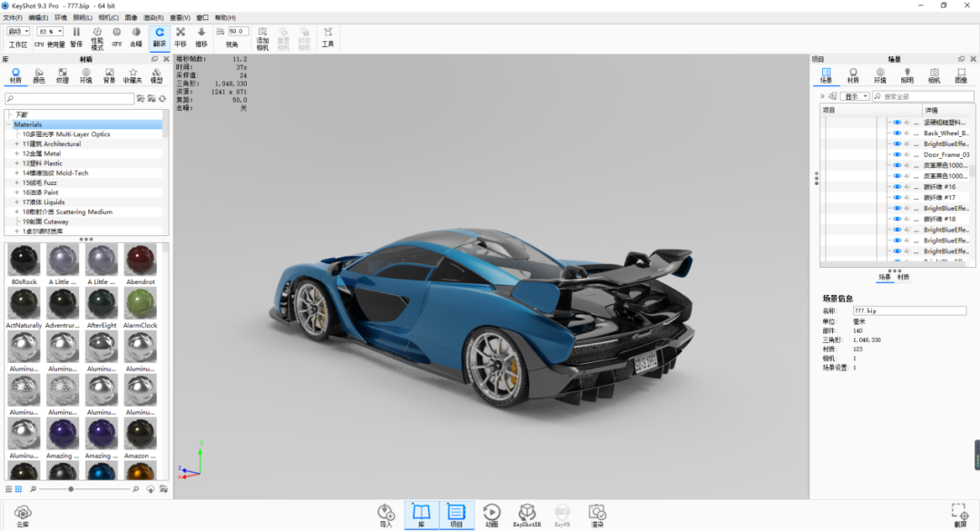The height and width of the screenshot is (531, 980).
Task: Adjust the thumbnail size slider in library
Action: click(x=71, y=489)
